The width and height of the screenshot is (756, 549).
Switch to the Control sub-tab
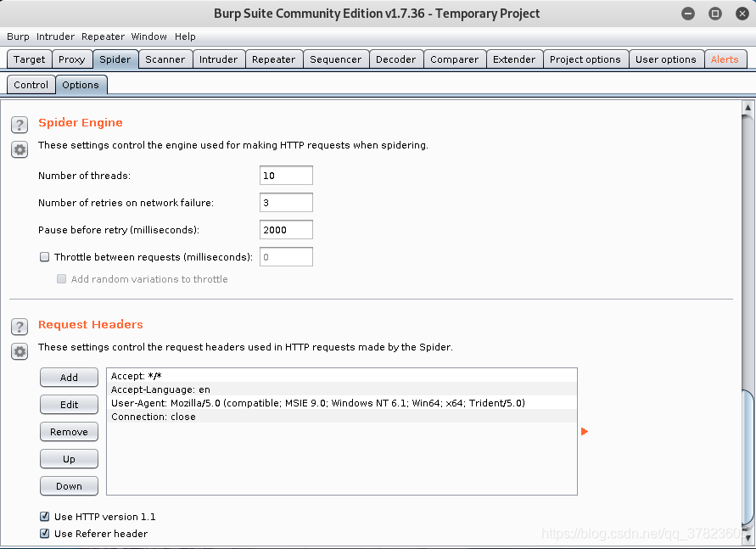coord(31,85)
